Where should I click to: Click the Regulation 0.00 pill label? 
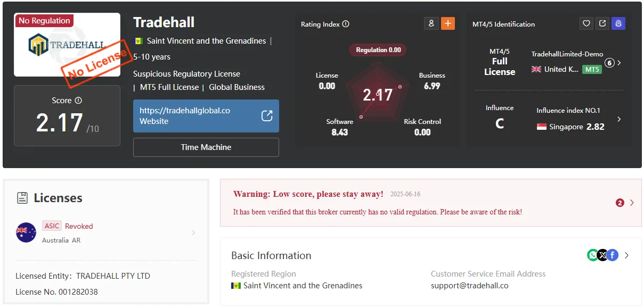click(378, 50)
